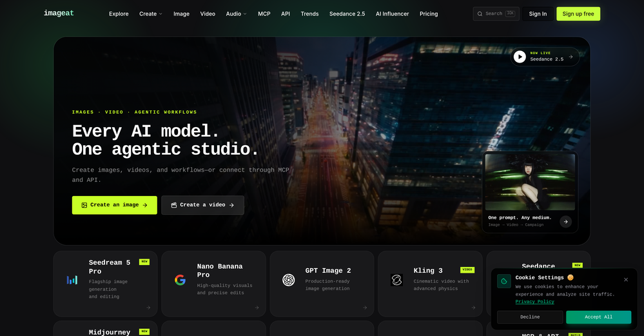Click the Sign In button
This screenshot has width=644, height=336.
coord(538,14)
